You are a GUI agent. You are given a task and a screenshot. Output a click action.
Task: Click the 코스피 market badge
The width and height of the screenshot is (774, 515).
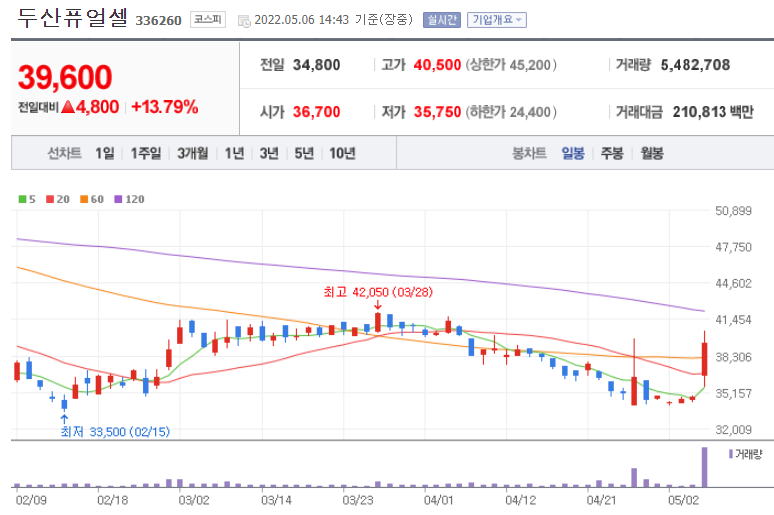208,20
